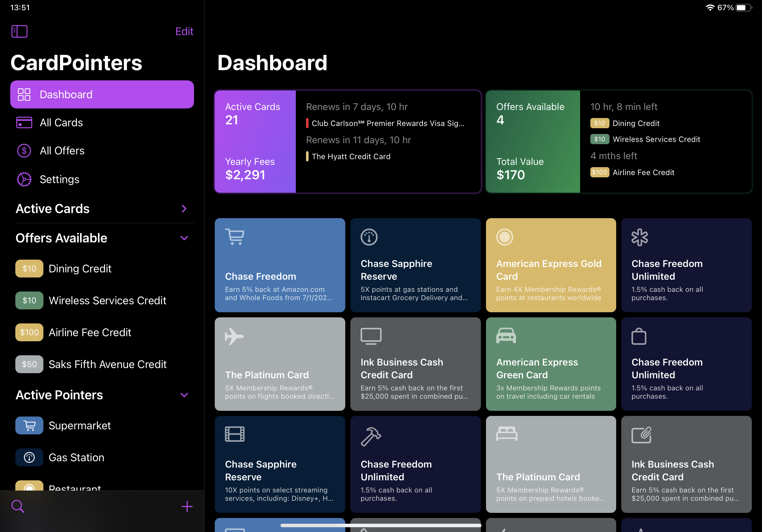The width and height of the screenshot is (762, 532).
Task: Click the All Cards card icon
Action: [x=24, y=123]
